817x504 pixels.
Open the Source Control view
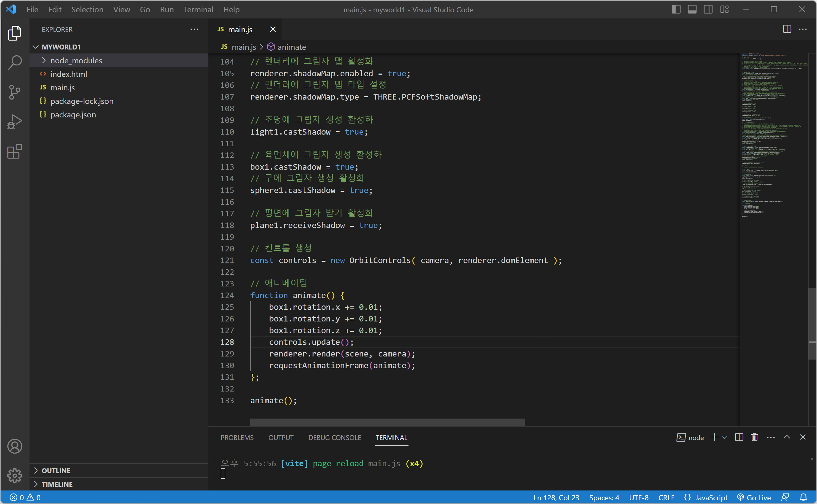pos(15,92)
